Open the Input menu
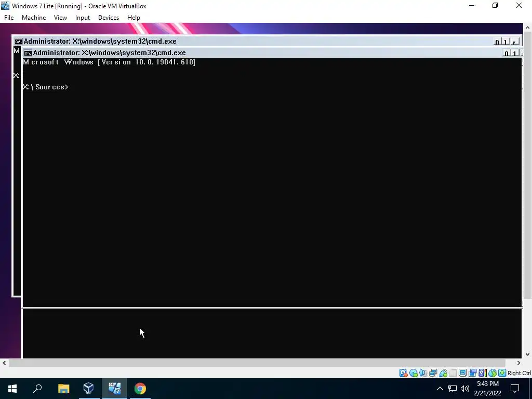532x399 pixels. click(x=83, y=18)
